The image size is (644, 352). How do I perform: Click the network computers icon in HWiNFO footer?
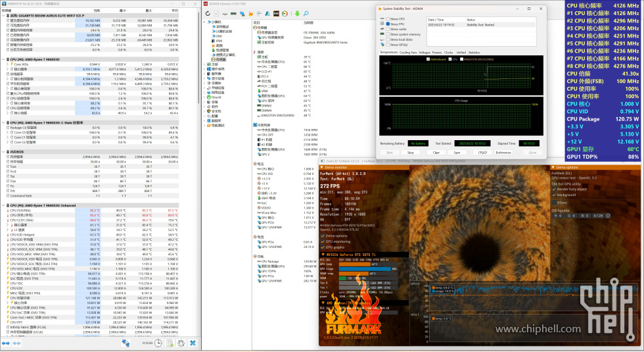126,343
